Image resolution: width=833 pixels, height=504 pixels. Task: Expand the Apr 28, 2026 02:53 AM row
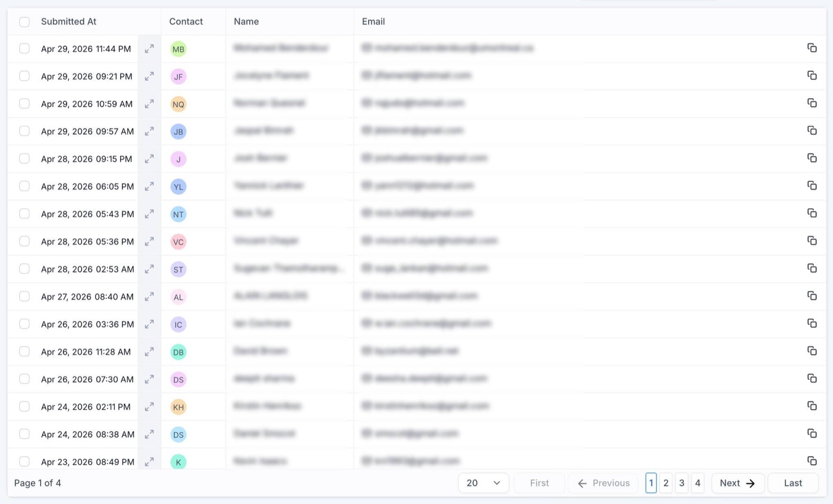pyautogui.click(x=149, y=269)
